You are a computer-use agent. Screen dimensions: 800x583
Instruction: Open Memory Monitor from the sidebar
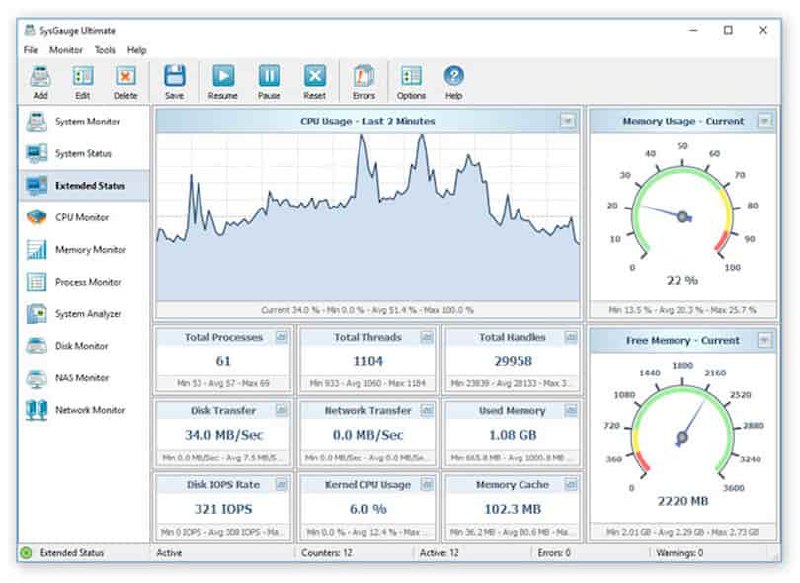84,249
